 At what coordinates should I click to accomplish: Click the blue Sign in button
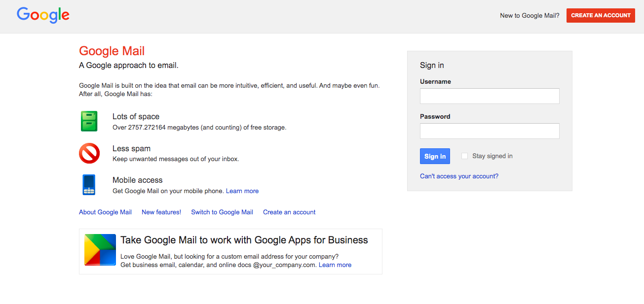point(435,156)
